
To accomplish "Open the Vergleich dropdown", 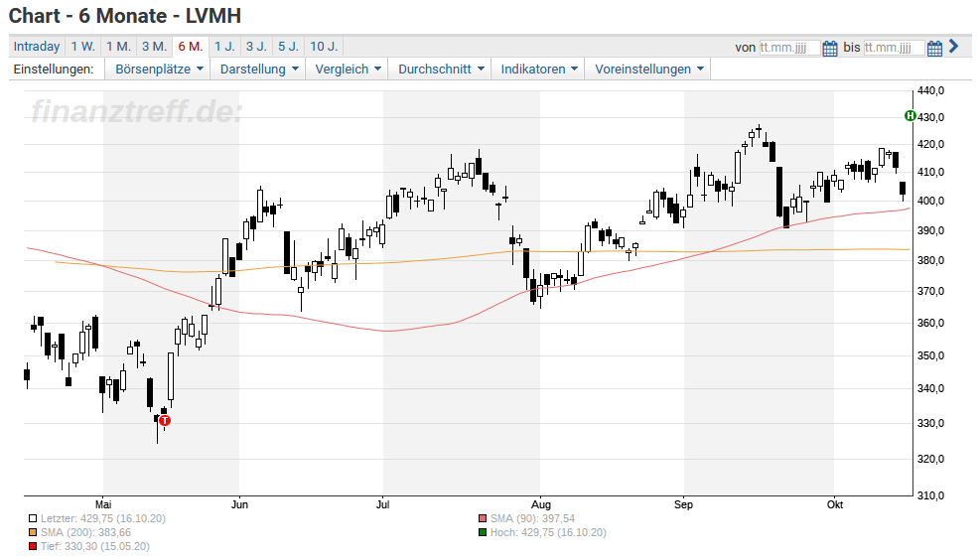I will pyautogui.click(x=348, y=69).
